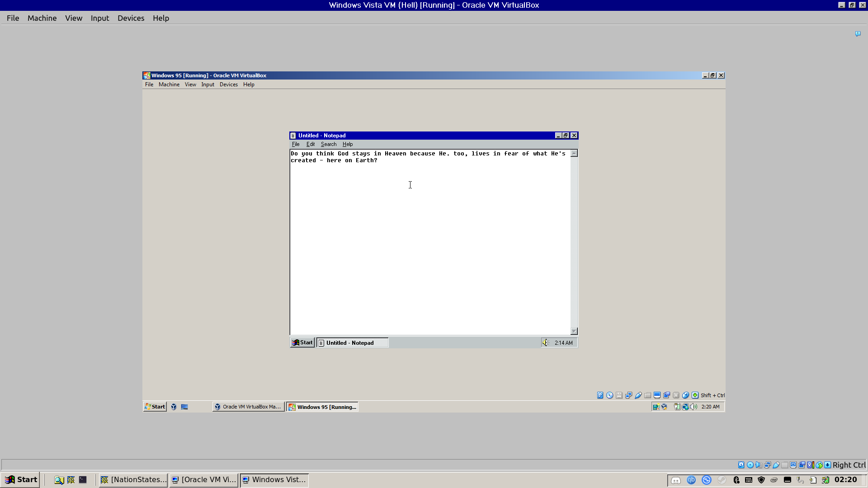The height and width of the screenshot is (488, 868).
Task: Open Machine menu in outer Vista VM window
Action: tap(42, 18)
